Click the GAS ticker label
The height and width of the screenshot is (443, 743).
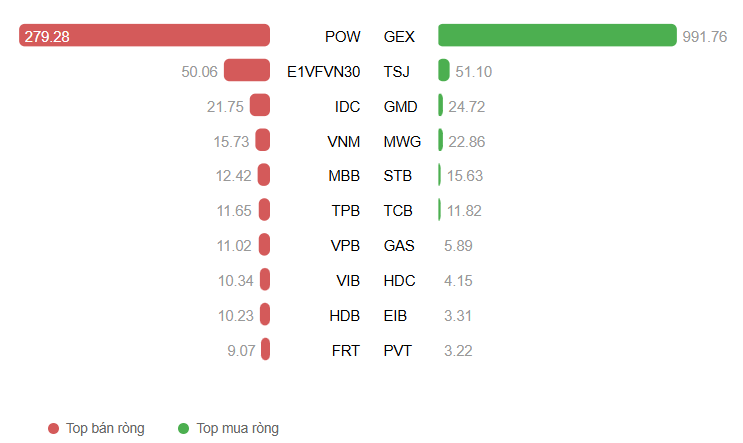point(398,246)
